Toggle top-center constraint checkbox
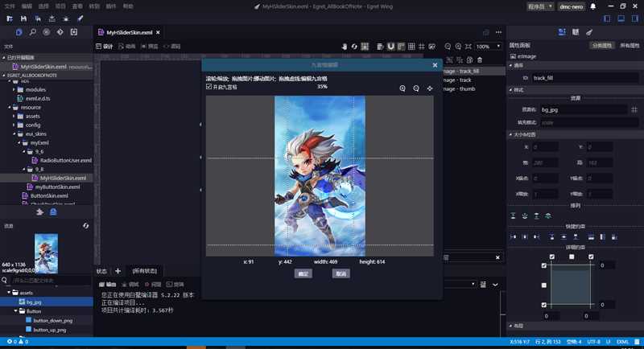The width and height of the screenshot is (644, 349). click(x=572, y=257)
